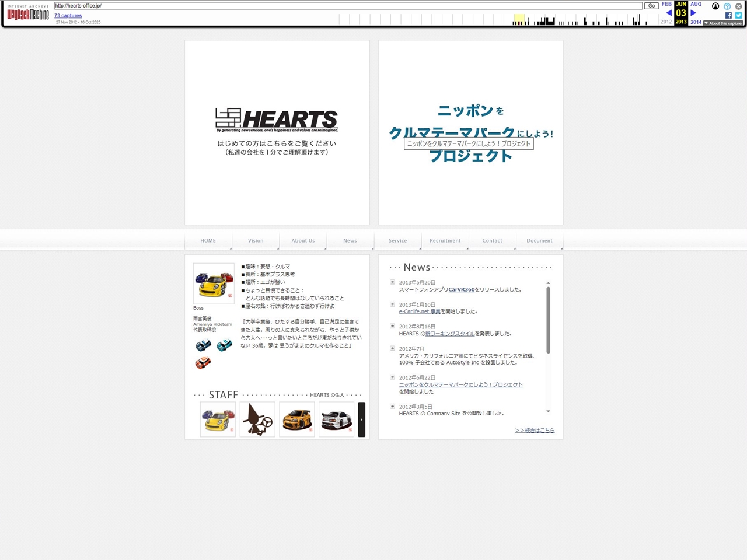Expand the About this capture dropdown
This screenshot has width=747, height=560.
tap(724, 23)
